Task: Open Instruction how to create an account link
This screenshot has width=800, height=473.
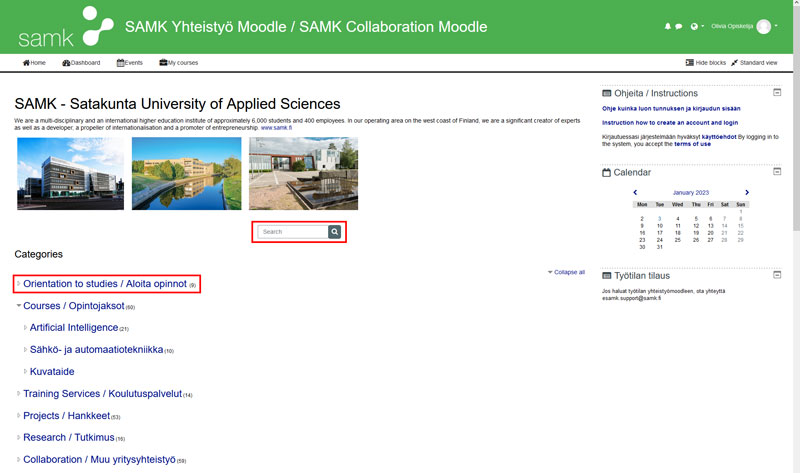Action: click(670, 123)
